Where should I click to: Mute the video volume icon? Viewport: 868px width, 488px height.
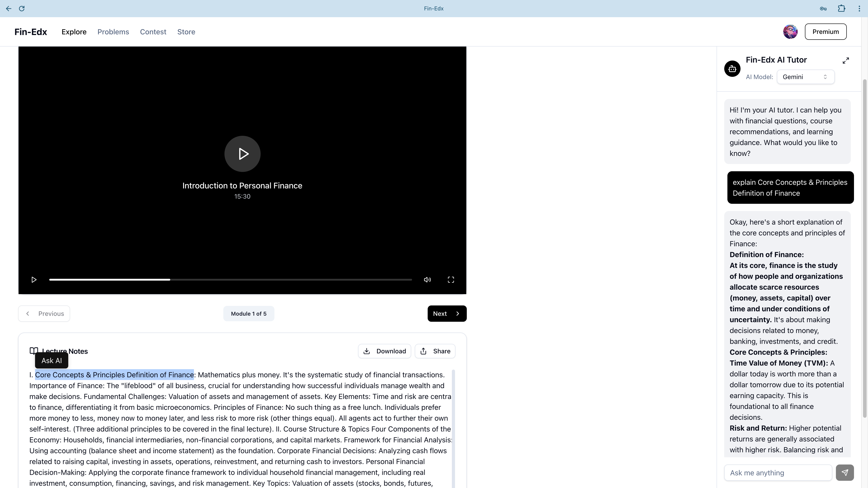(427, 280)
